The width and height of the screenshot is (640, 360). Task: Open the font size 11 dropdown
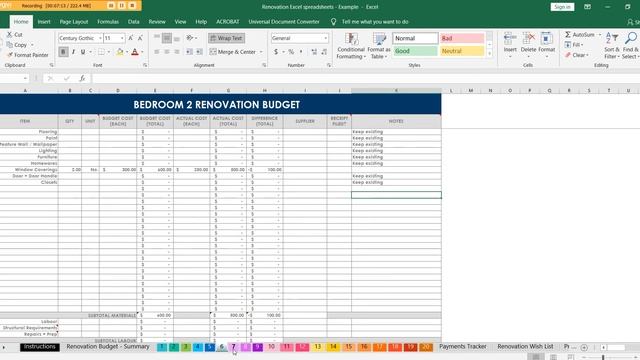pos(122,38)
